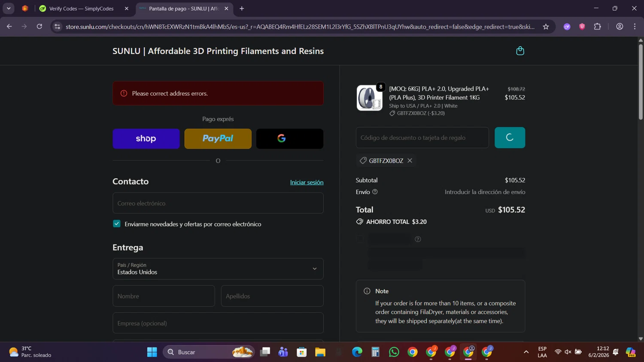This screenshot has width=644, height=362.
Task: Open WhatsApp from the taskbar
Action: pyautogui.click(x=394, y=352)
